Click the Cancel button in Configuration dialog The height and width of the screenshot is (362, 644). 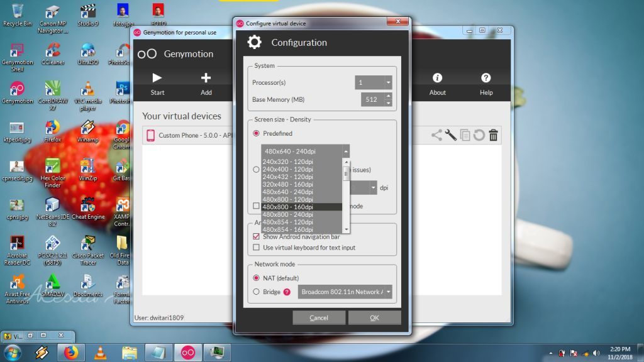[319, 317]
